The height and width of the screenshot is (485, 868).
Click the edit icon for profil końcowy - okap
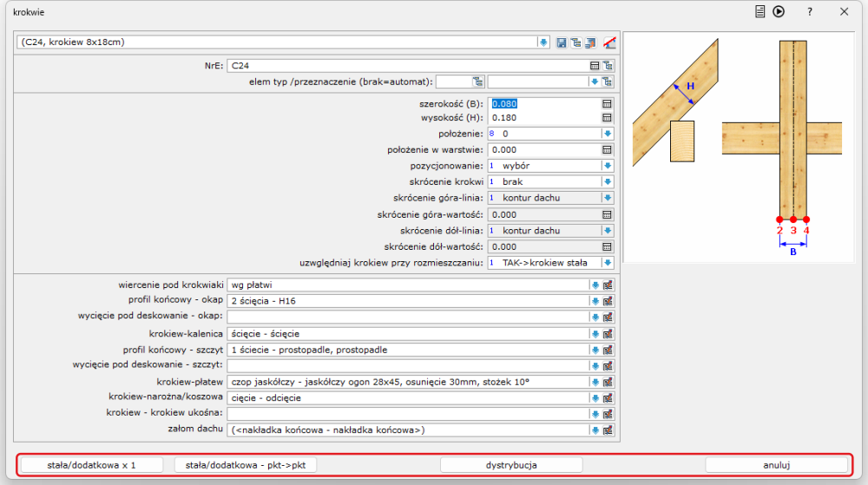click(x=608, y=300)
